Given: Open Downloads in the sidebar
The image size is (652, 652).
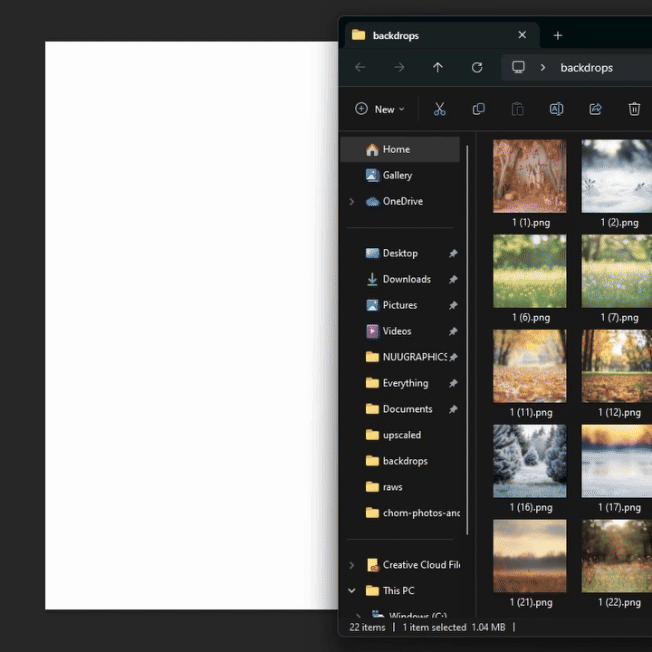Looking at the screenshot, I should [406, 279].
